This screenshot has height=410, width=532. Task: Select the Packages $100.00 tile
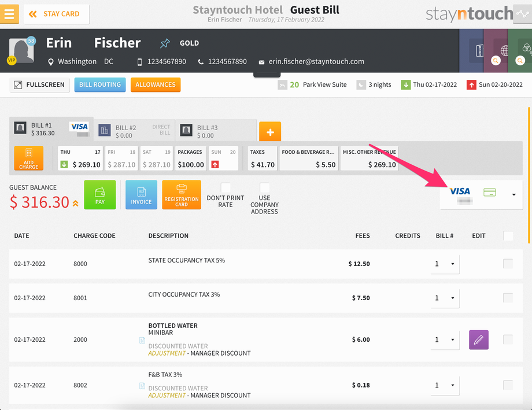click(191, 158)
